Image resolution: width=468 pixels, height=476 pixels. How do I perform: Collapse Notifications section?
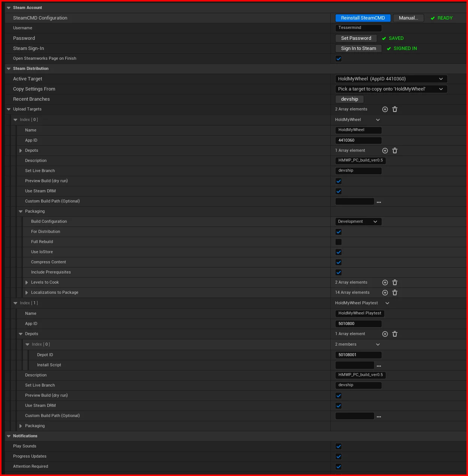coord(9,436)
